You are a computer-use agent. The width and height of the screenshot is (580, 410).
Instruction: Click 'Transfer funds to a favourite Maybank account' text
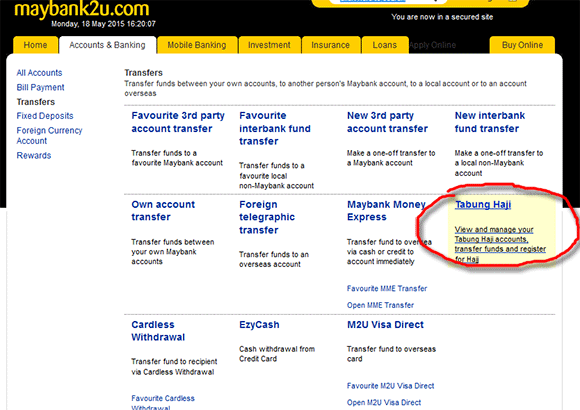pyautogui.click(x=177, y=158)
